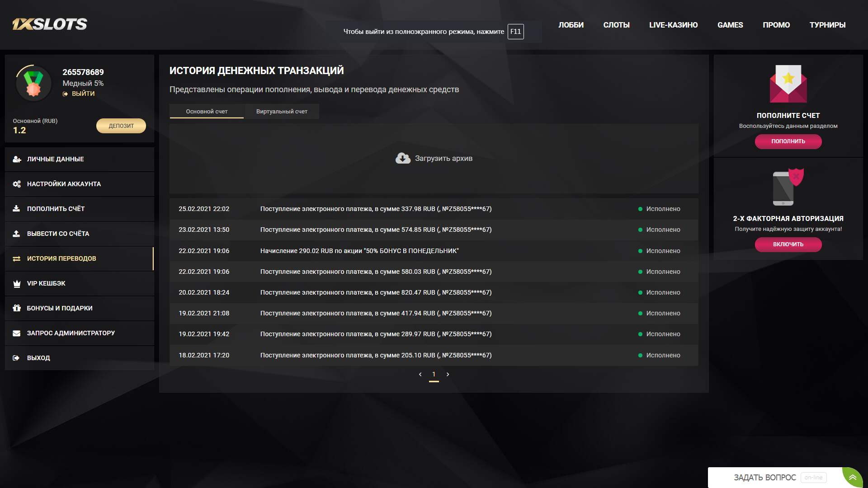The width and height of the screenshot is (868, 488).
Task: Click the bonuses and gifts present icon
Action: click(17, 308)
